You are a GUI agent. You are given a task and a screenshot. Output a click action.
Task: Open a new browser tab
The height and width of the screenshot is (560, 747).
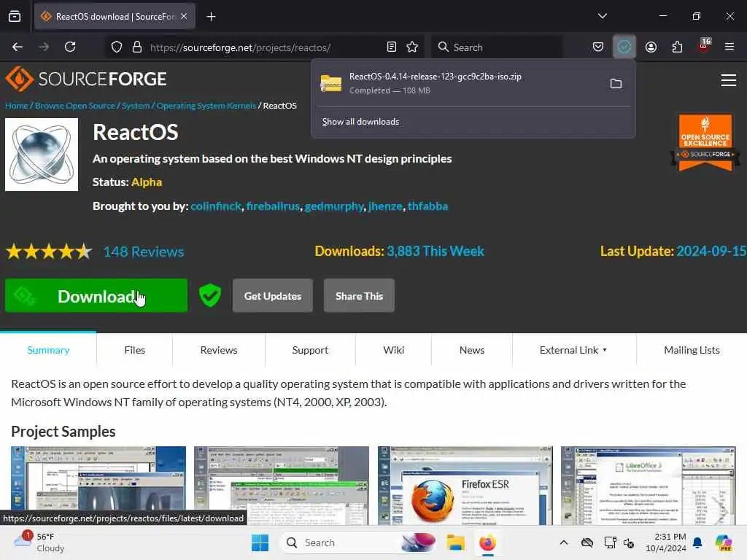pyautogui.click(x=211, y=17)
